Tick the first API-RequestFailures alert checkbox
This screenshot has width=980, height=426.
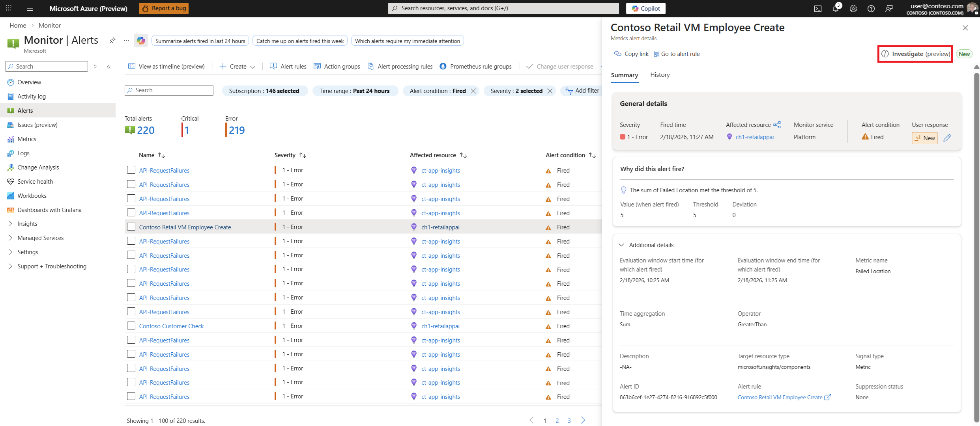[x=131, y=170]
